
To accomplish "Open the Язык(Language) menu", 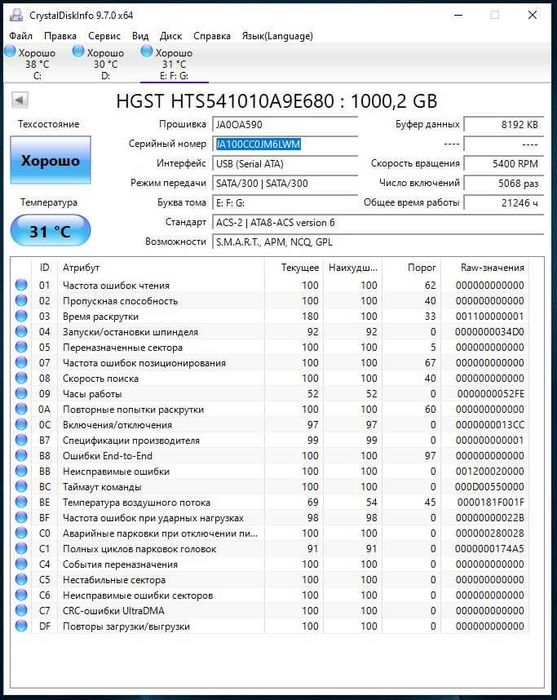I will coord(277,36).
